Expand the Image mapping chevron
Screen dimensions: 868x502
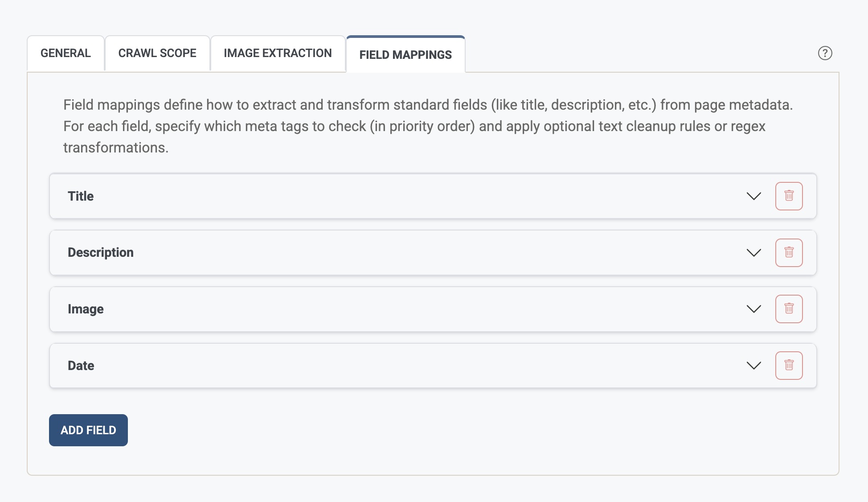tap(753, 309)
